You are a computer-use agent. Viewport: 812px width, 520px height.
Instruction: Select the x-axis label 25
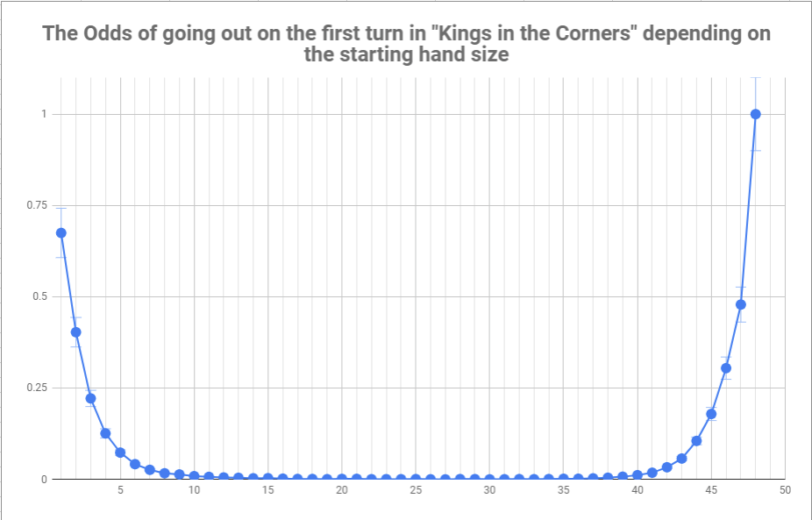tap(416, 490)
